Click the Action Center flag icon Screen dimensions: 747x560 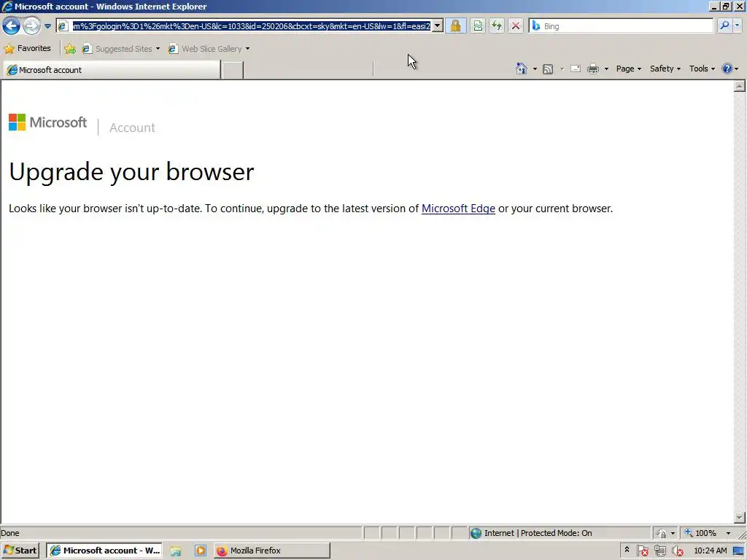[x=642, y=551]
